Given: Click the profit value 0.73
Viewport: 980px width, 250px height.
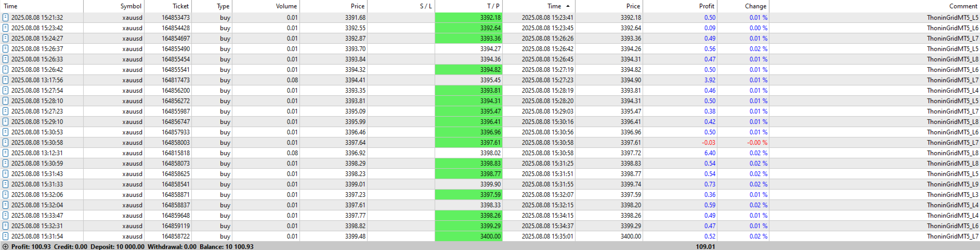Looking at the screenshot, I should click(x=710, y=184).
